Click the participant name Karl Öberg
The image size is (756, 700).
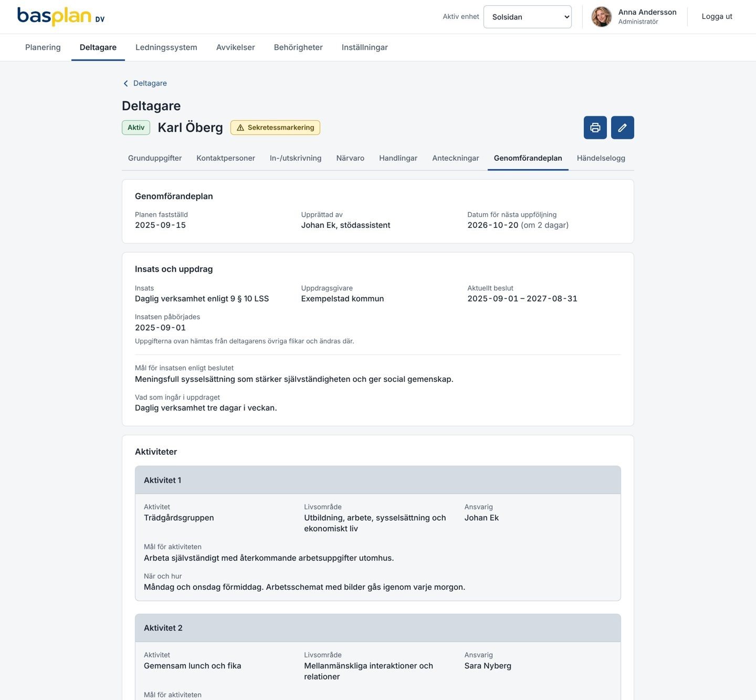coord(191,128)
